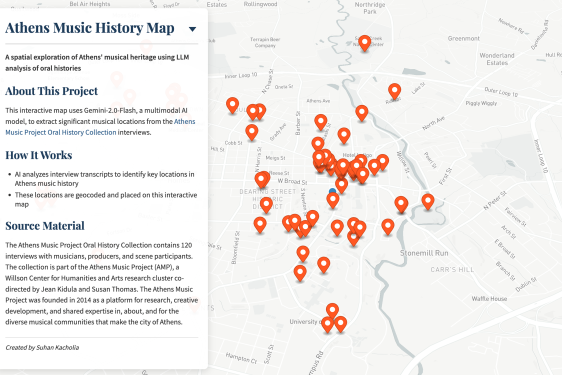Screen dimensions: 562x375
Task: Click the Source Material heading
Action: tap(45, 226)
